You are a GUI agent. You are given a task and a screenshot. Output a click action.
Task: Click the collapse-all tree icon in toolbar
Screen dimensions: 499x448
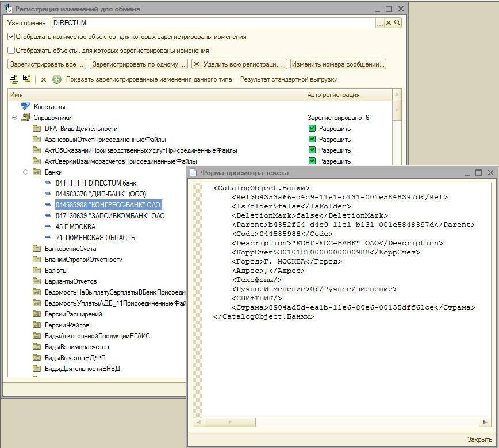(14, 79)
